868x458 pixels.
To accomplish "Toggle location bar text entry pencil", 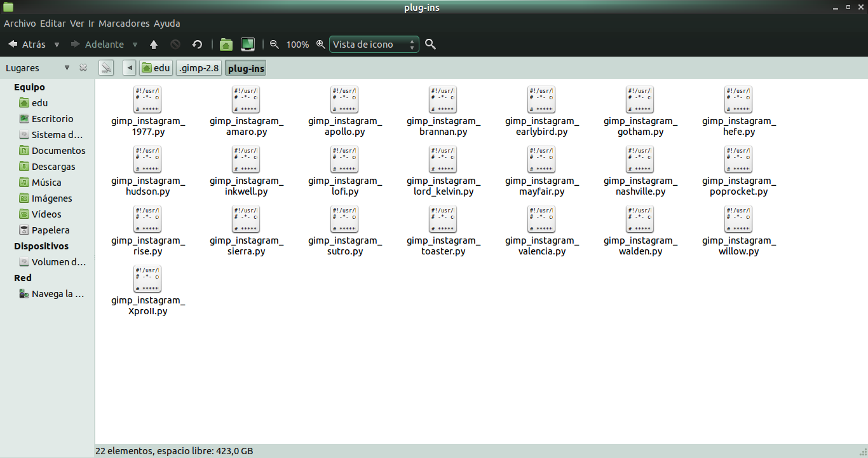I will coord(106,67).
